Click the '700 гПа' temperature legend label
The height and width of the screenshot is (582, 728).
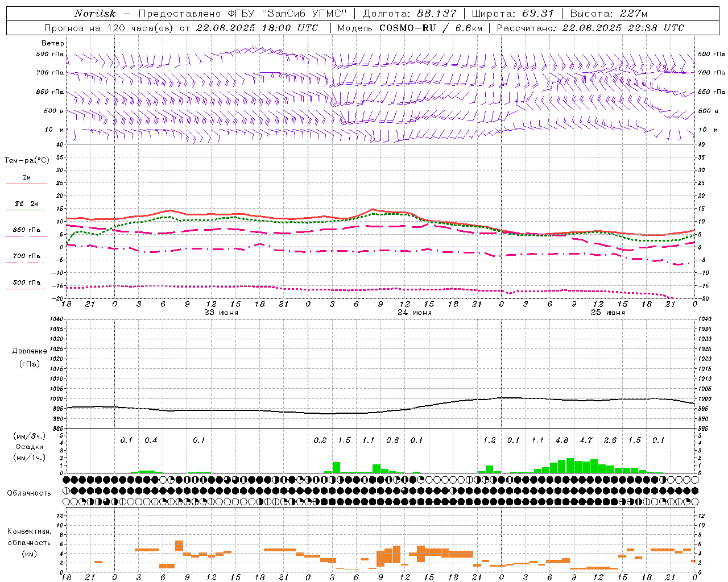[27, 256]
